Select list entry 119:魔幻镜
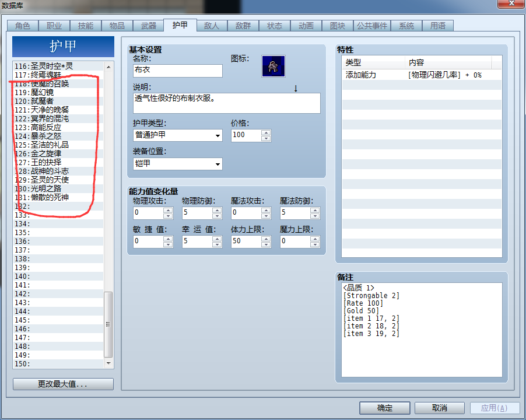This screenshot has width=526, height=420. pyautogui.click(x=58, y=92)
